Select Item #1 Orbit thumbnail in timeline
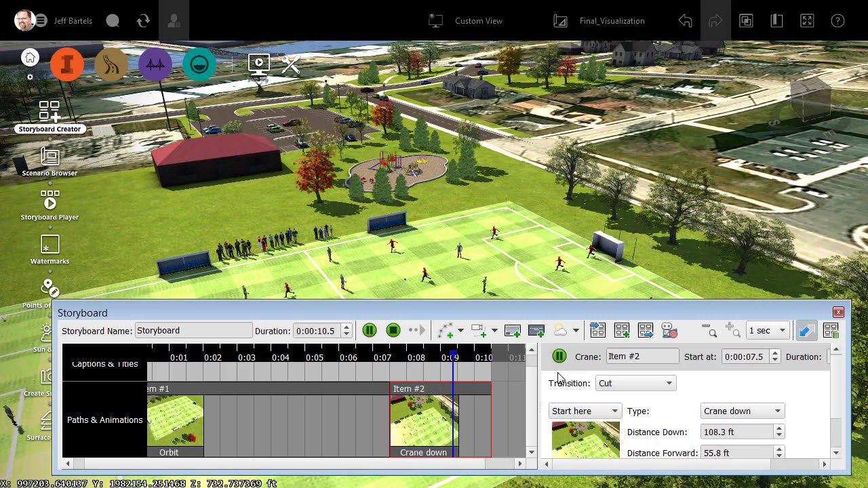868x488 pixels. pyautogui.click(x=175, y=420)
